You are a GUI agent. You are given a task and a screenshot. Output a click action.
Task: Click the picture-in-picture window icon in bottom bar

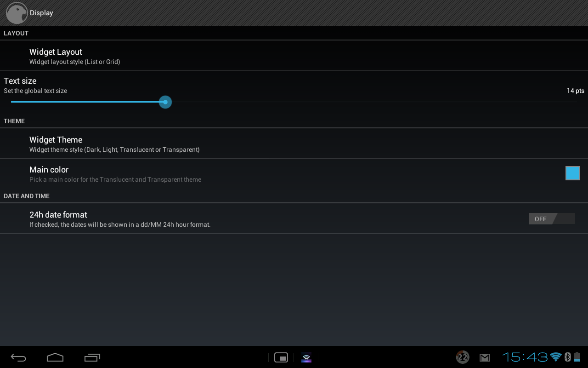pyautogui.click(x=281, y=357)
